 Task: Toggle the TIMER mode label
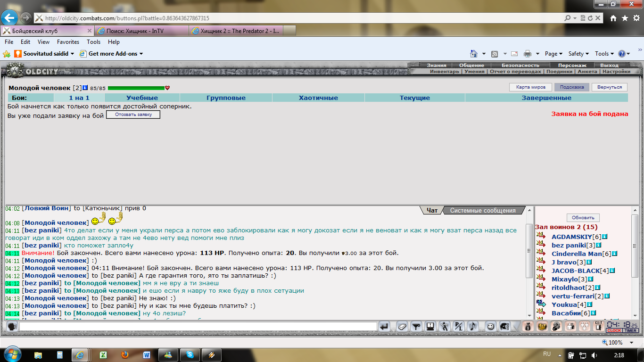(x=631, y=331)
